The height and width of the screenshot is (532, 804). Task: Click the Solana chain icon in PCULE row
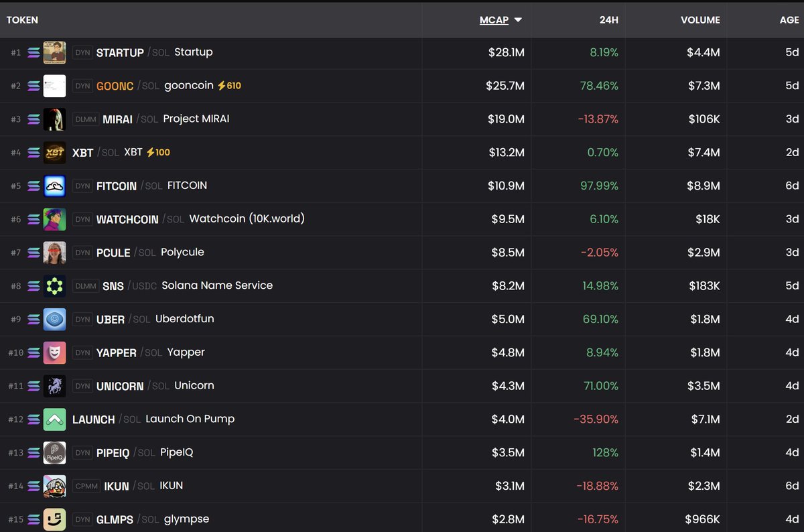33,253
